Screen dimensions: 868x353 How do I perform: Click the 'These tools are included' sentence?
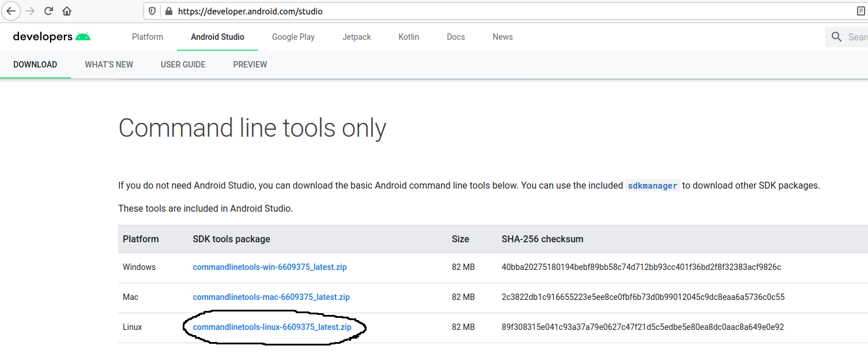point(206,209)
